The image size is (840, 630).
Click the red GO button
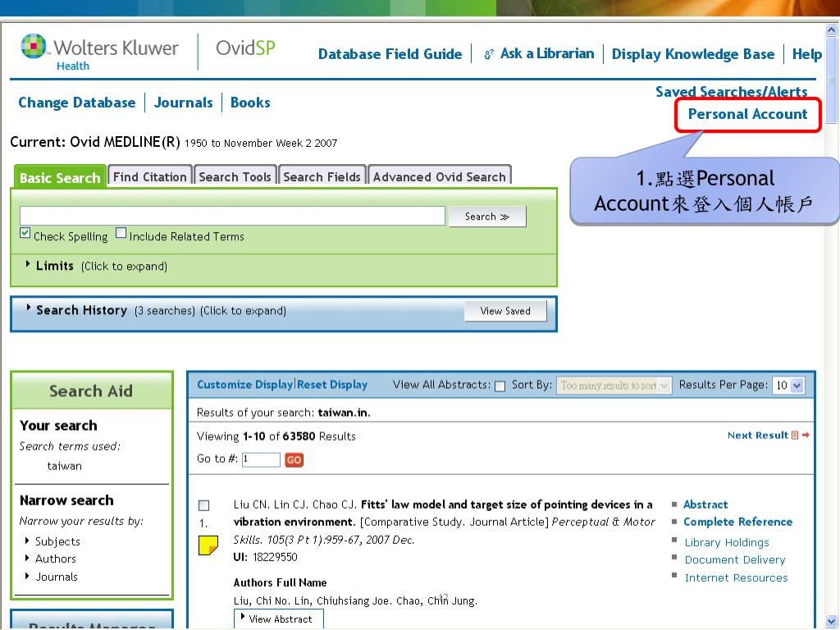(x=294, y=459)
